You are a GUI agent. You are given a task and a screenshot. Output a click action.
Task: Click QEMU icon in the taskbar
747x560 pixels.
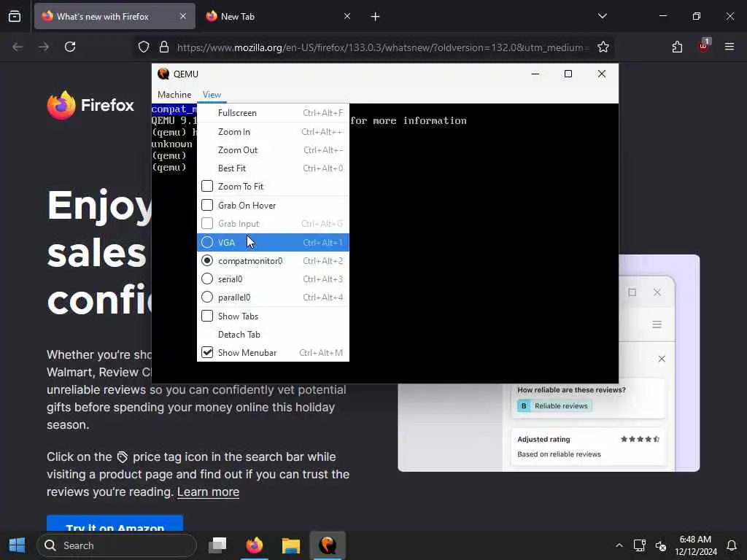click(328, 545)
